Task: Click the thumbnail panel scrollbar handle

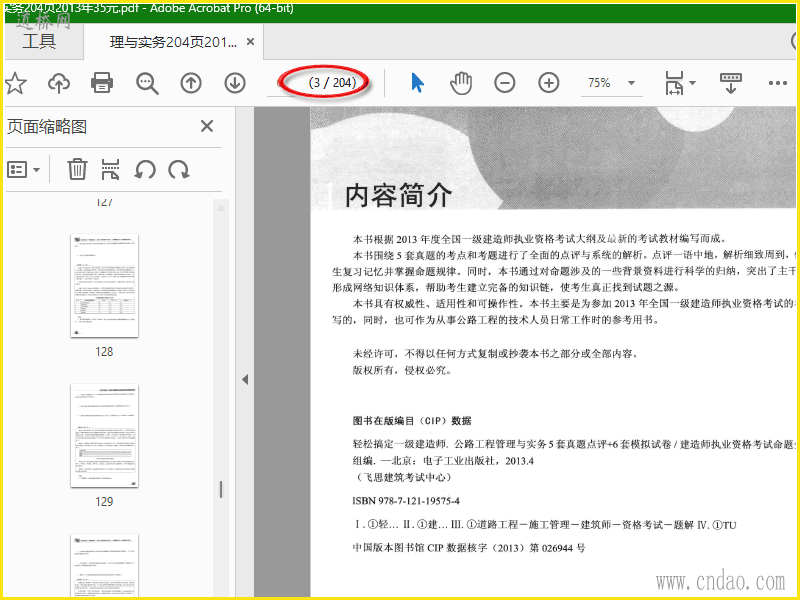Action: (x=221, y=490)
